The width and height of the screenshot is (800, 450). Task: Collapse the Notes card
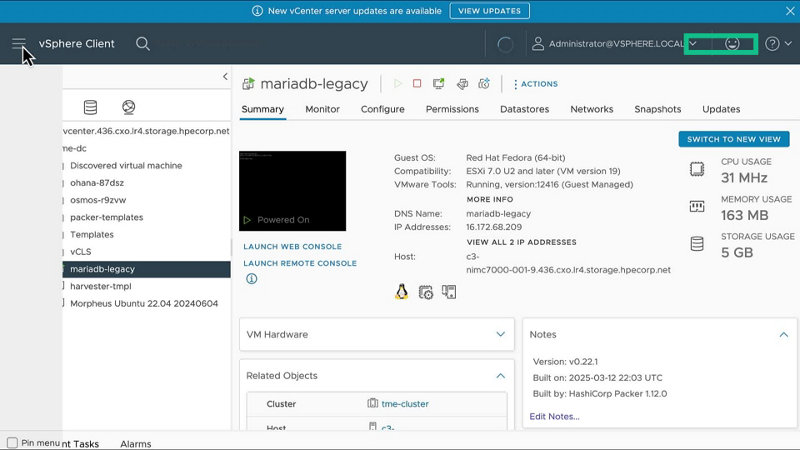784,334
